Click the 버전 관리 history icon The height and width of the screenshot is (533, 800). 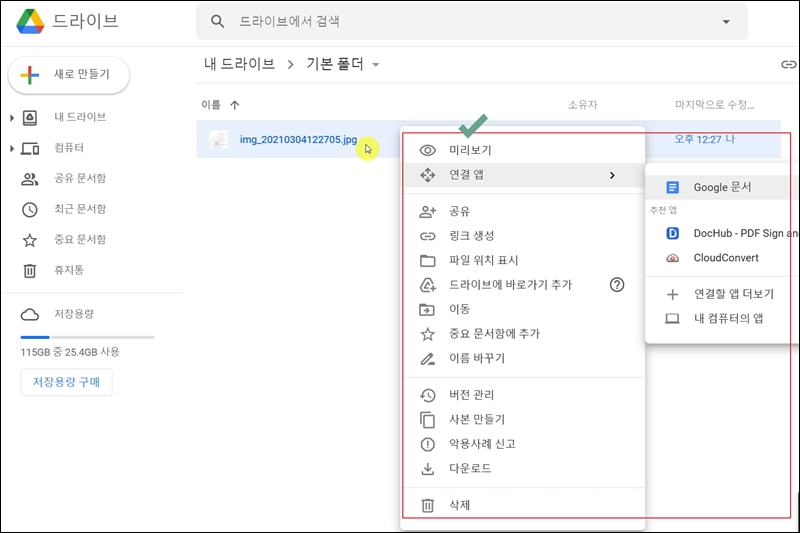pyautogui.click(x=428, y=395)
